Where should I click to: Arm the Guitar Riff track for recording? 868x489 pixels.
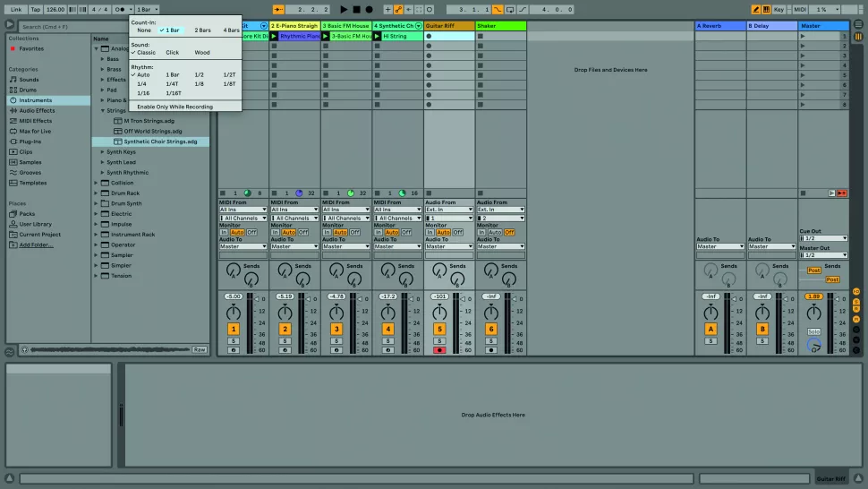point(439,350)
